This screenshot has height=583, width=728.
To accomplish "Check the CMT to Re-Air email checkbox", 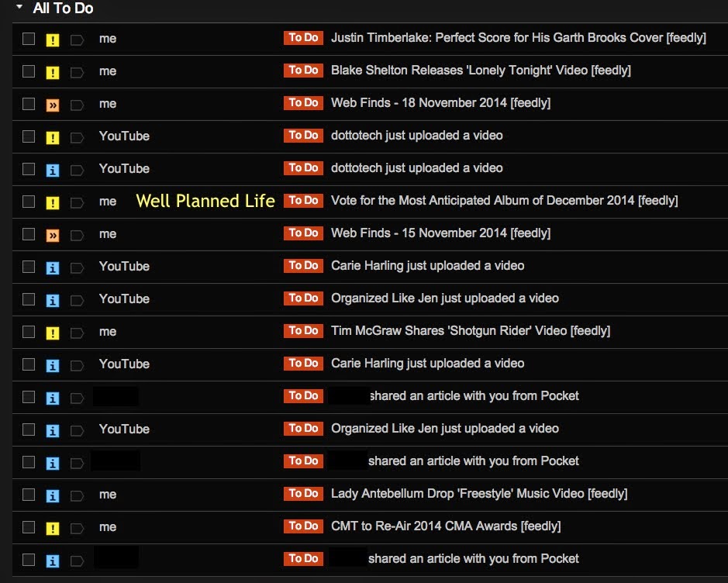I will point(29,526).
